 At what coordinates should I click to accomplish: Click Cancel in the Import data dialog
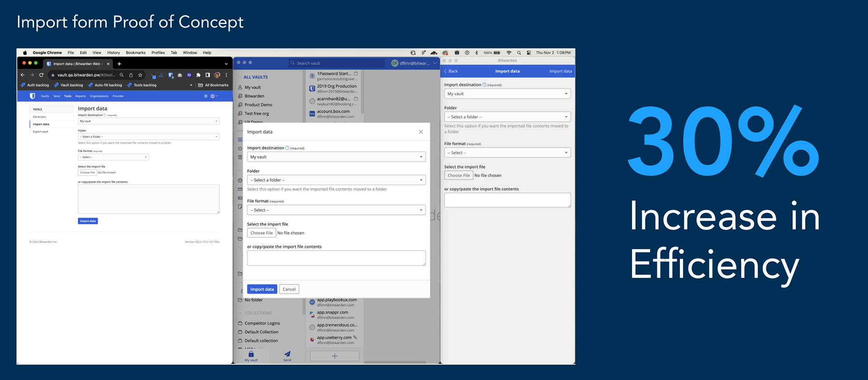click(x=289, y=289)
